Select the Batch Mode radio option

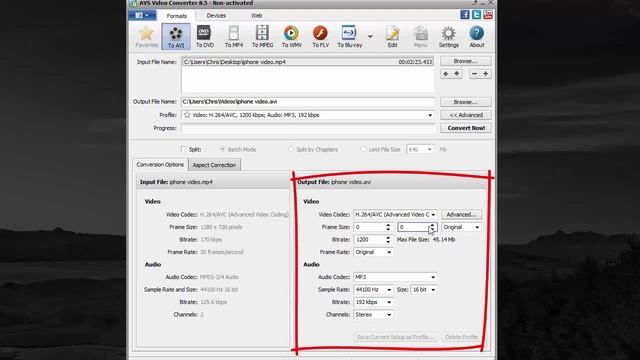222,149
